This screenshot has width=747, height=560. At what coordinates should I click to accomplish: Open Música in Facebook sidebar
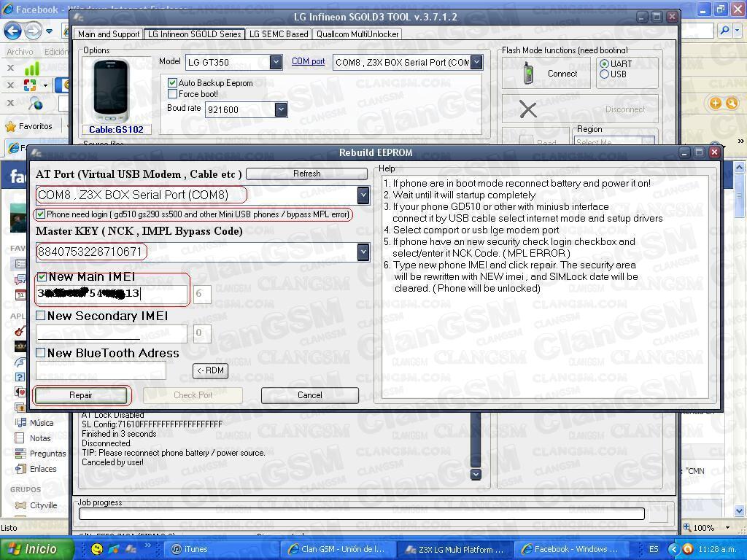(x=42, y=423)
